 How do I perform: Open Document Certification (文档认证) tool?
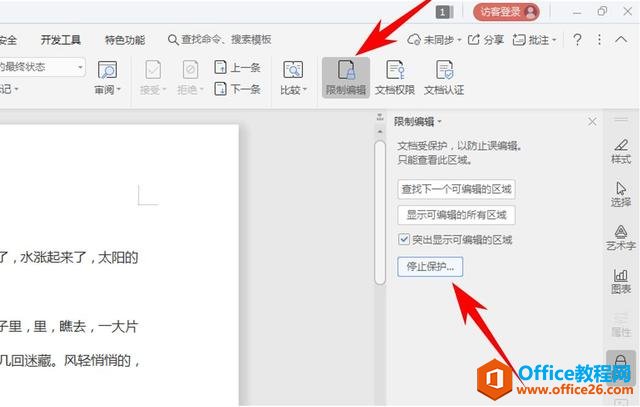pyautogui.click(x=444, y=77)
